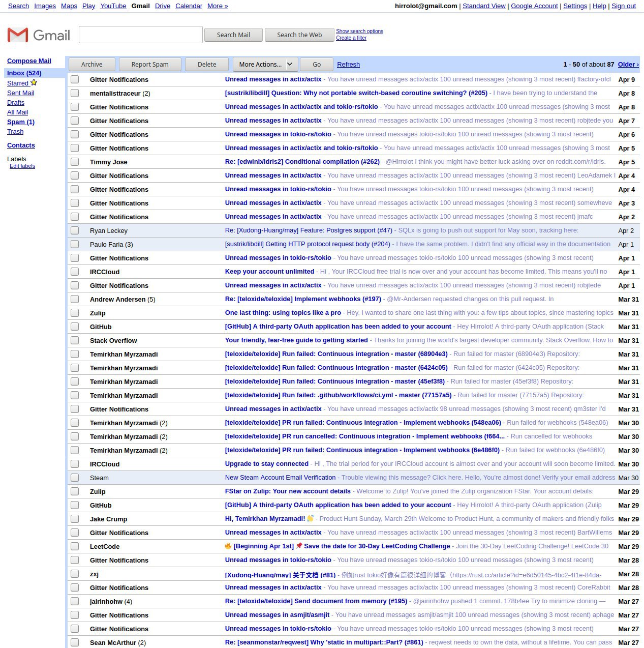Screen dimensions: 644x648
Task: Click the Search the Web button
Action: [299, 35]
